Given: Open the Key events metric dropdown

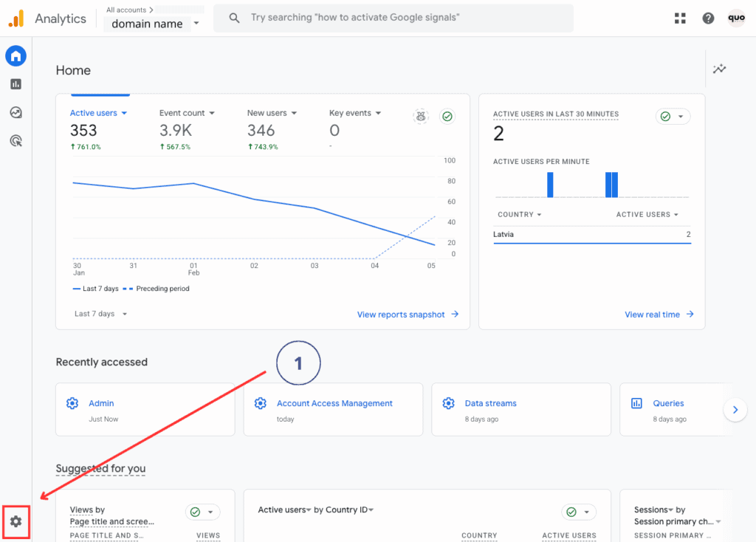Looking at the screenshot, I should [x=355, y=113].
